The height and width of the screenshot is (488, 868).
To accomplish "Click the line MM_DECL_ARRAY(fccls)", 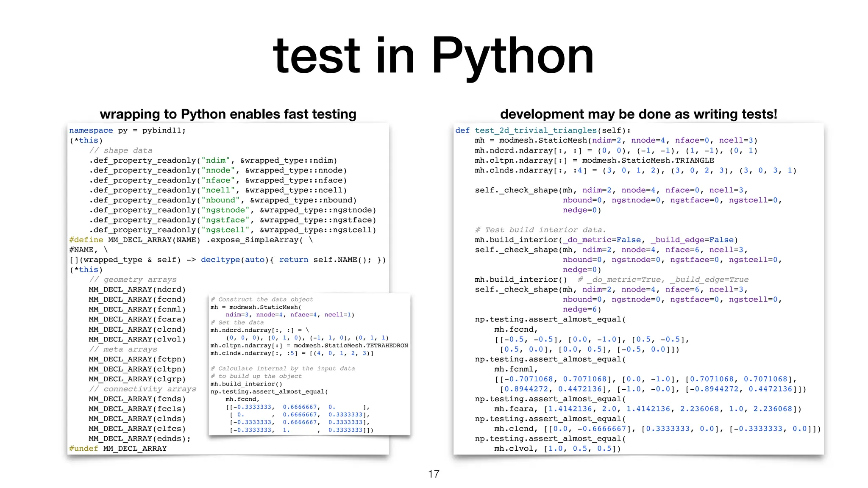I will tap(137, 409).
